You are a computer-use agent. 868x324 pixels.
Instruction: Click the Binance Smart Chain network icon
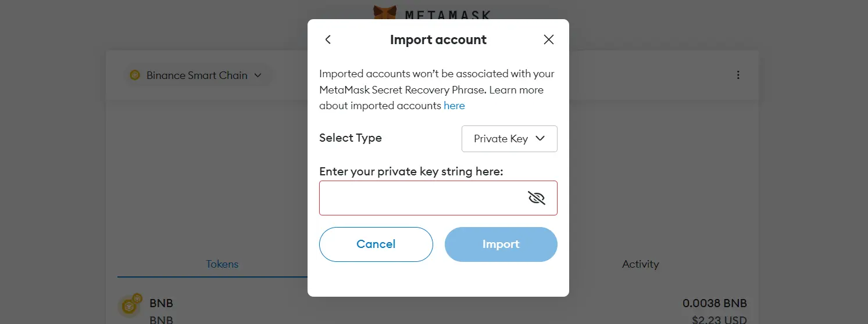[x=135, y=75]
